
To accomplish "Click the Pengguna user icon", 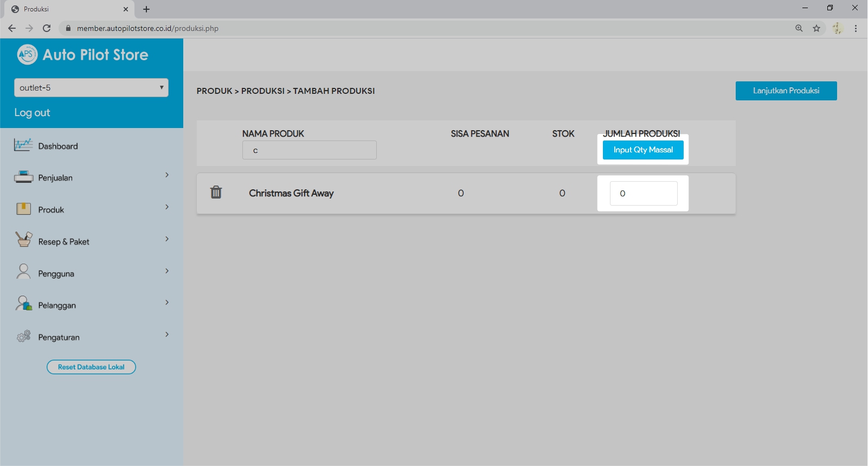I will [23, 272].
